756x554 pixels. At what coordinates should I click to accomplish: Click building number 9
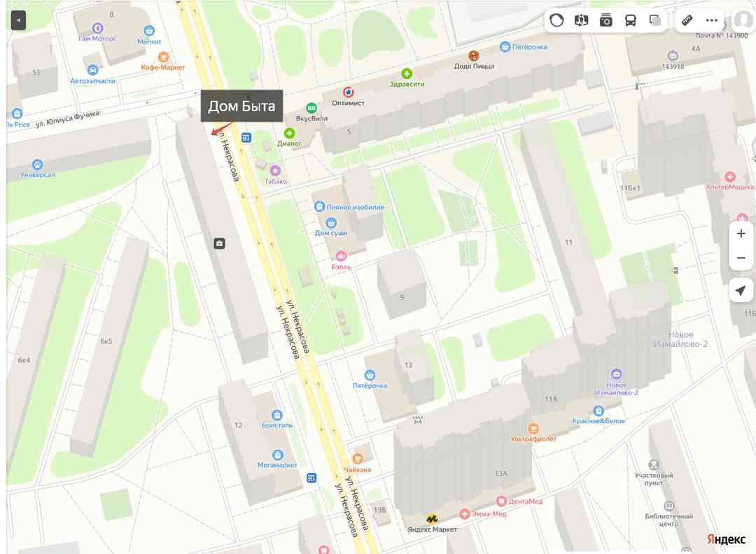coord(402,298)
